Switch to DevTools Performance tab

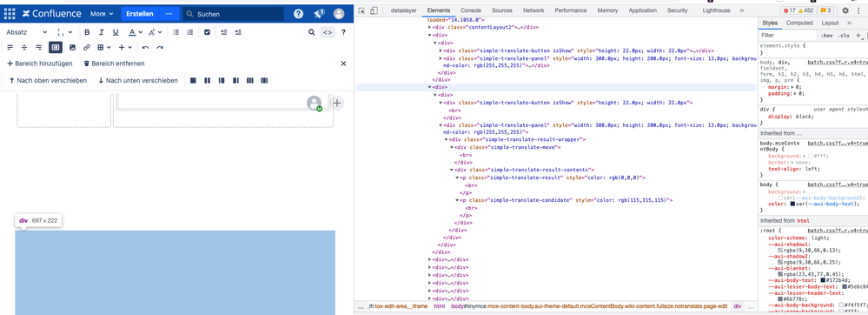[x=571, y=10]
